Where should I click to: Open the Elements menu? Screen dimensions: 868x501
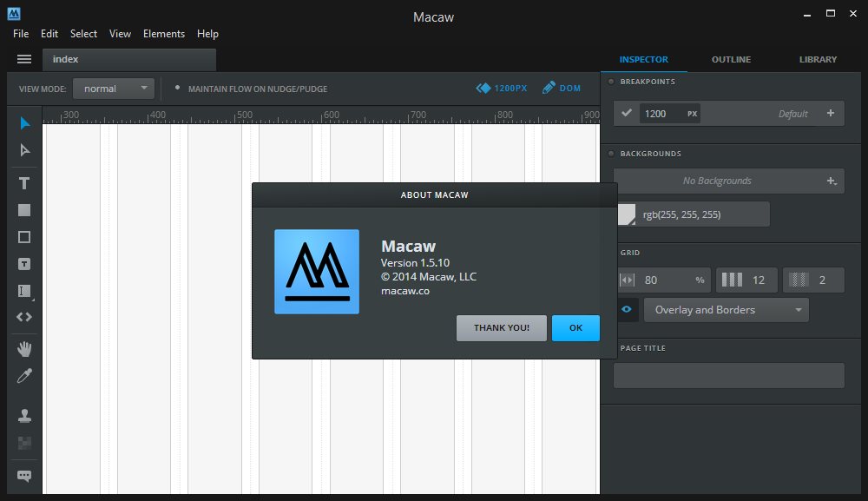pos(164,34)
